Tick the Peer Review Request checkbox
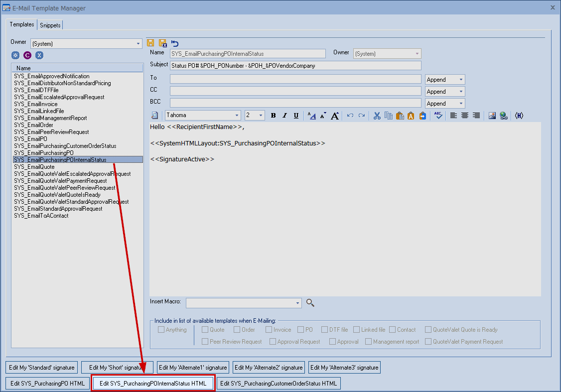561x392 pixels. (205, 342)
